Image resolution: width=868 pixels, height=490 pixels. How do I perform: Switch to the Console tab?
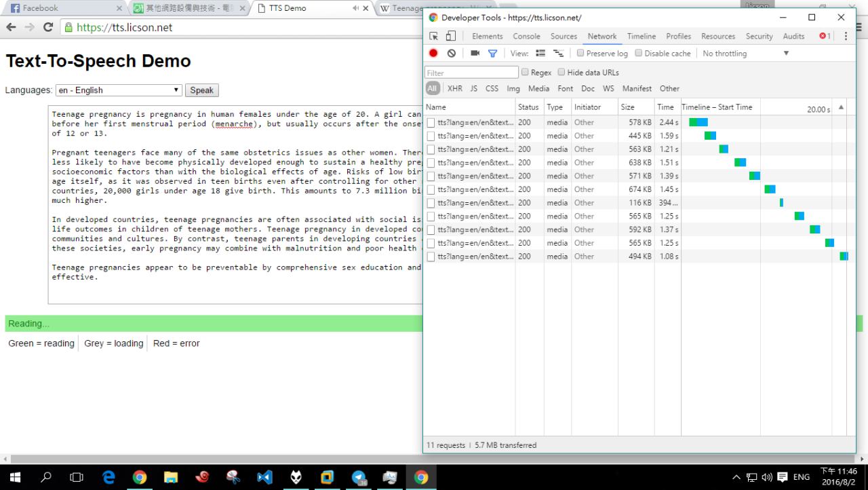[x=526, y=37]
